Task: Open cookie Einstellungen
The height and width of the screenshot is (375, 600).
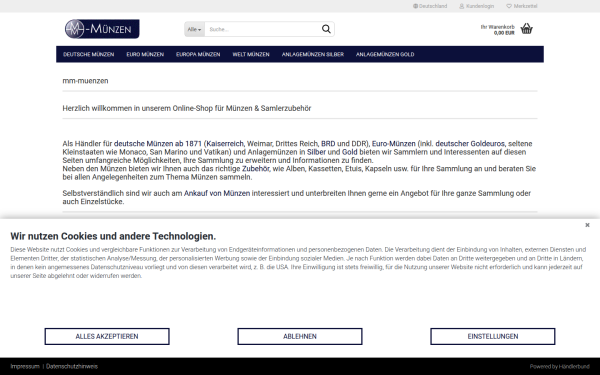Action: 492,336
